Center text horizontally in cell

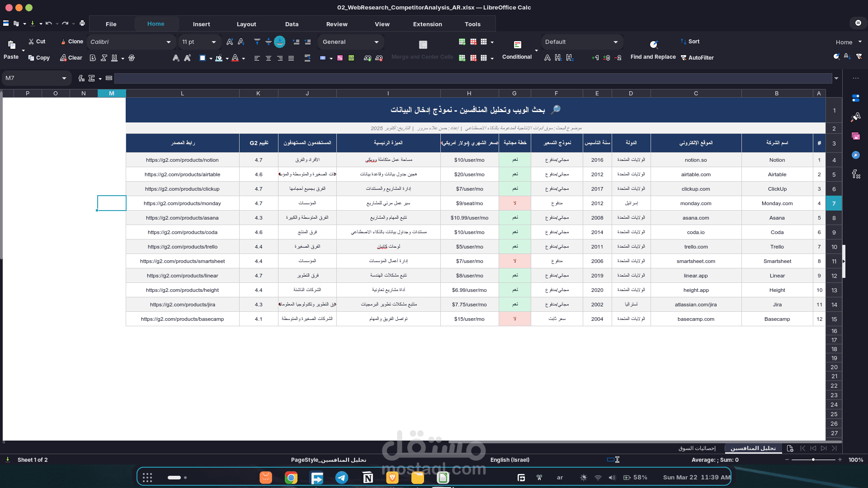click(x=269, y=58)
